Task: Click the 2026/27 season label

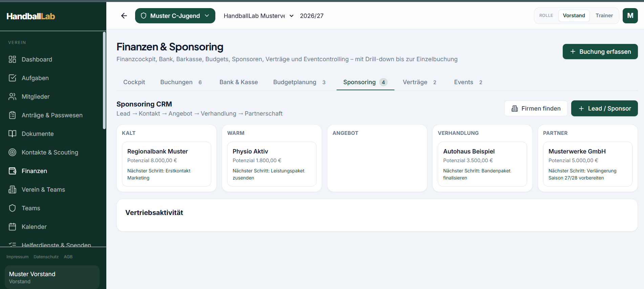Action: point(312,16)
